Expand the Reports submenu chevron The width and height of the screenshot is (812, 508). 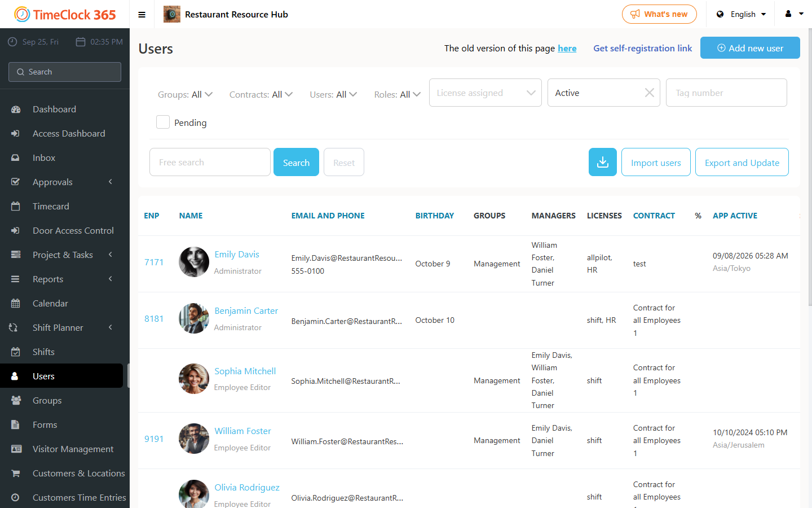click(x=111, y=279)
